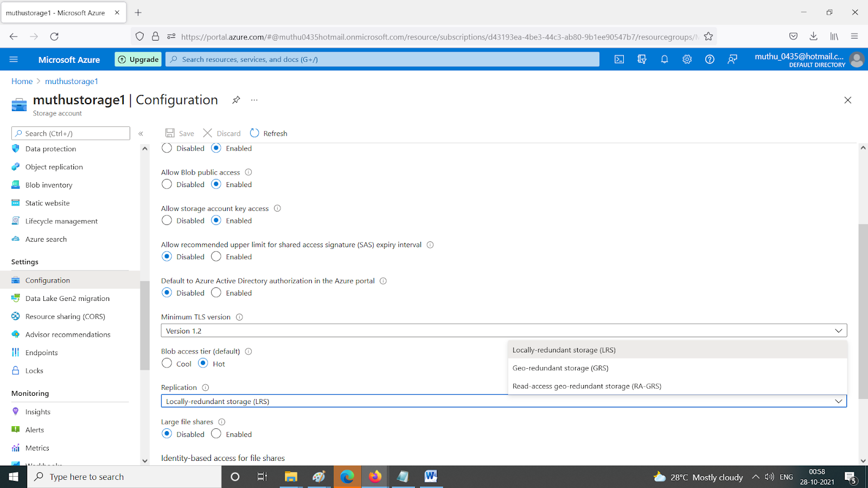This screenshot has width=868, height=488.
Task: Open the Feedback icon in Azure header
Action: [732, 60]
